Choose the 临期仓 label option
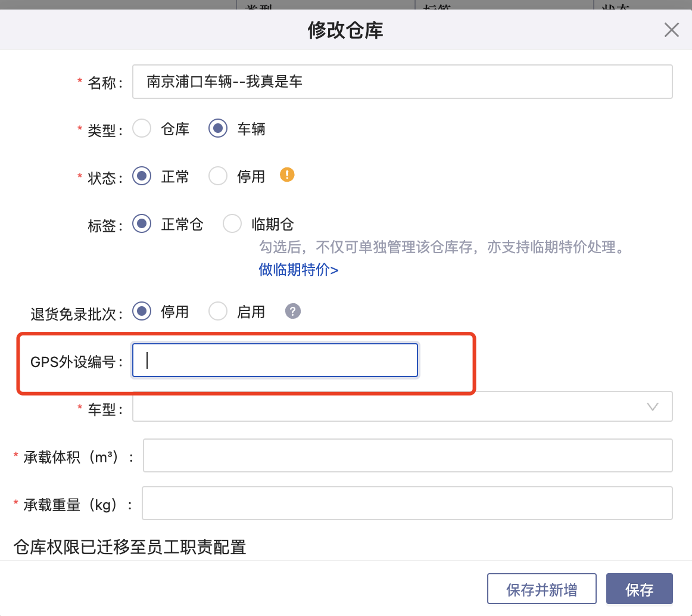The height and width of the screenshot is (616, 692). [x=232, y=224]
